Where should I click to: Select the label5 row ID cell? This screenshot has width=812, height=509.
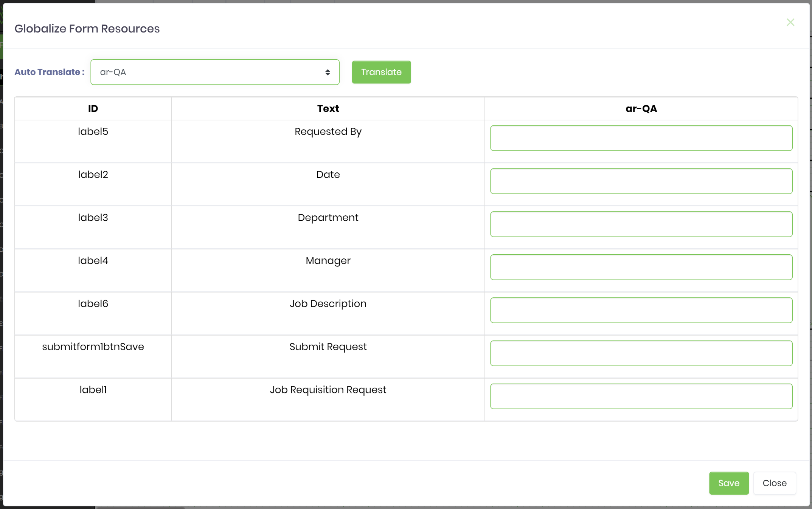pyautogui.click(x=93, y=132)
